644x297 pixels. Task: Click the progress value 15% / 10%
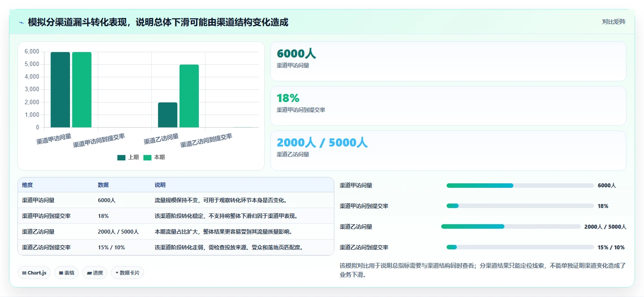point(611,248)
